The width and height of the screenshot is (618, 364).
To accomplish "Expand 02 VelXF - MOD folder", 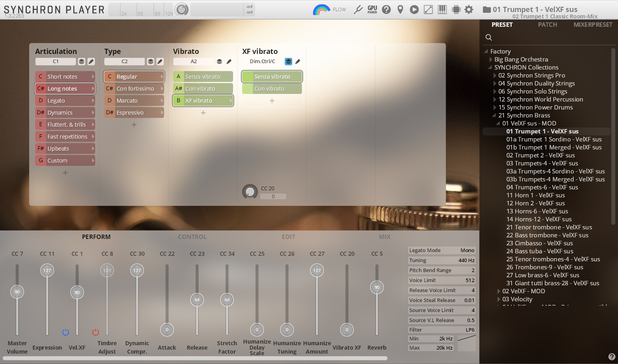I will click(498, 291).
